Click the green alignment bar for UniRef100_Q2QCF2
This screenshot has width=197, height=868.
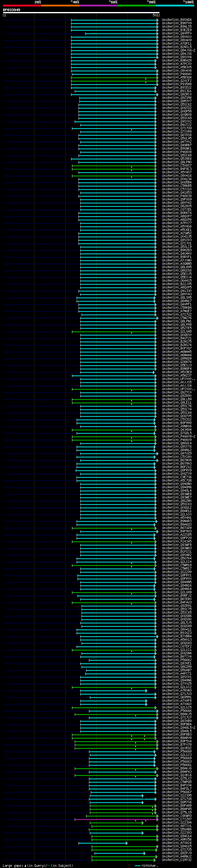tap(115, 81)
